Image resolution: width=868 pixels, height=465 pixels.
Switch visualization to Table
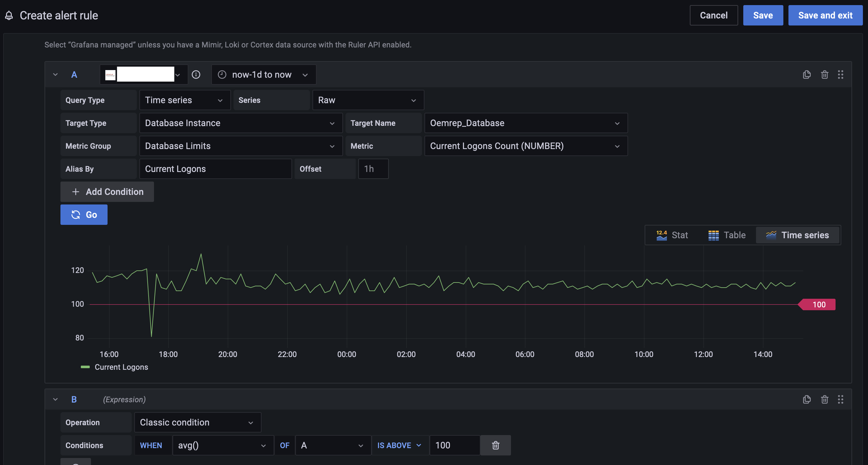727,235
